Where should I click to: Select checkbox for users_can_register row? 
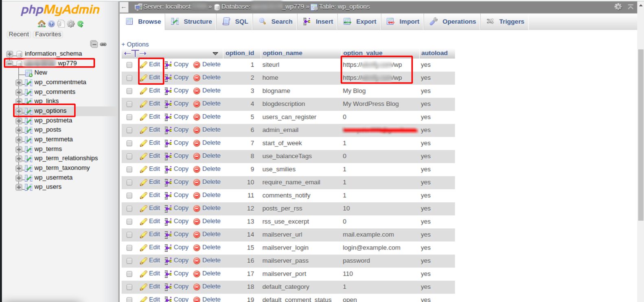[129, 117]
